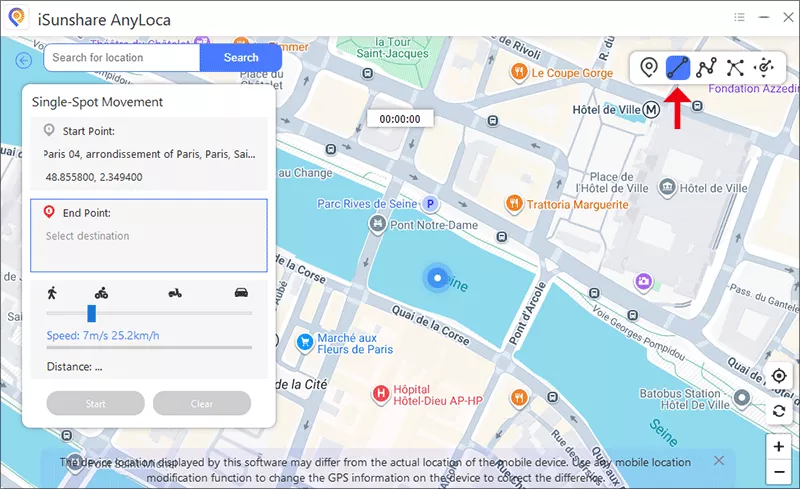Collapse the side panel with back arrow
800x489 pixels.
24,60
